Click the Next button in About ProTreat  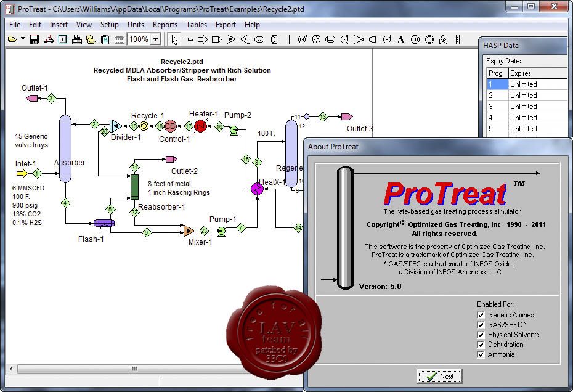coord(440,376)
